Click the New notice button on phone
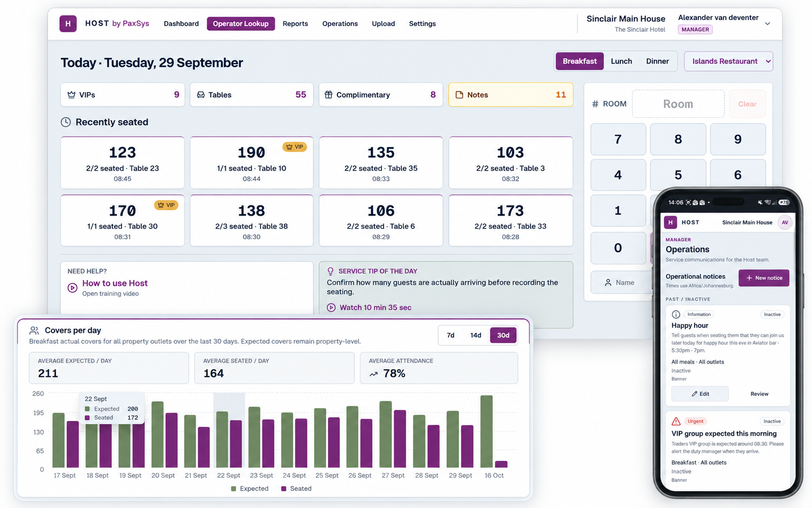Viewport: 812px width, 508px height. [764, 278]
